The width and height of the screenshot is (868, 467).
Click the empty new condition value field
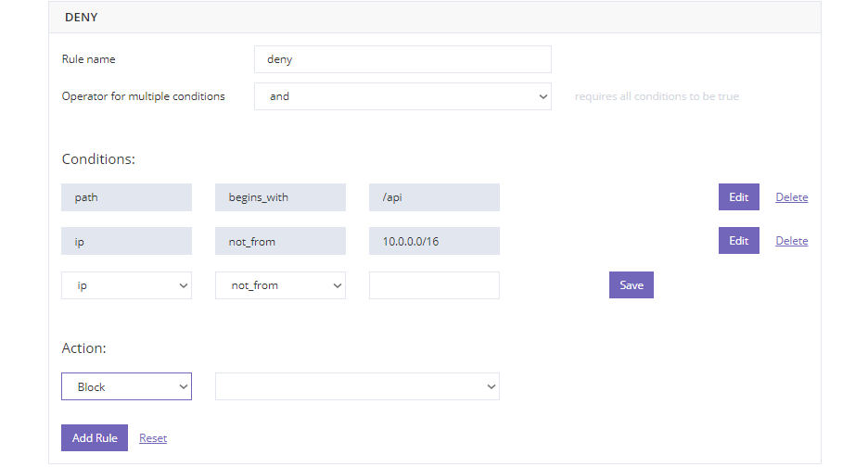coord(434,285)
